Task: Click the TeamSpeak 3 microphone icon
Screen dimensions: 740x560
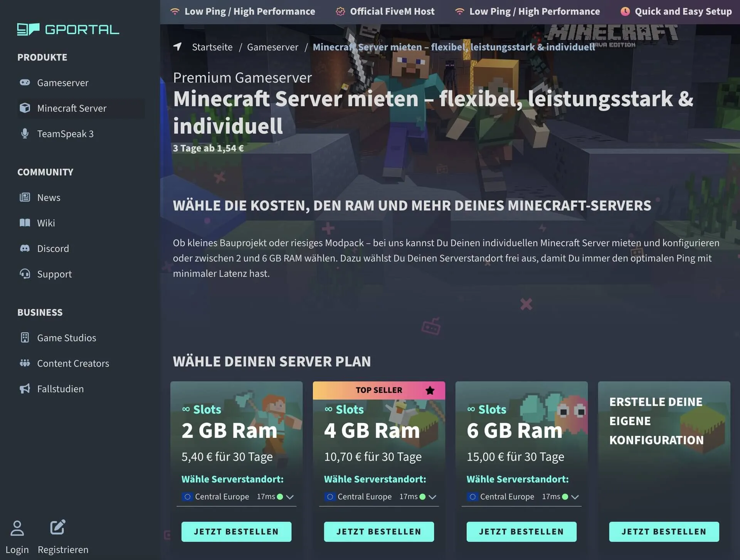Action: point(25,133)
